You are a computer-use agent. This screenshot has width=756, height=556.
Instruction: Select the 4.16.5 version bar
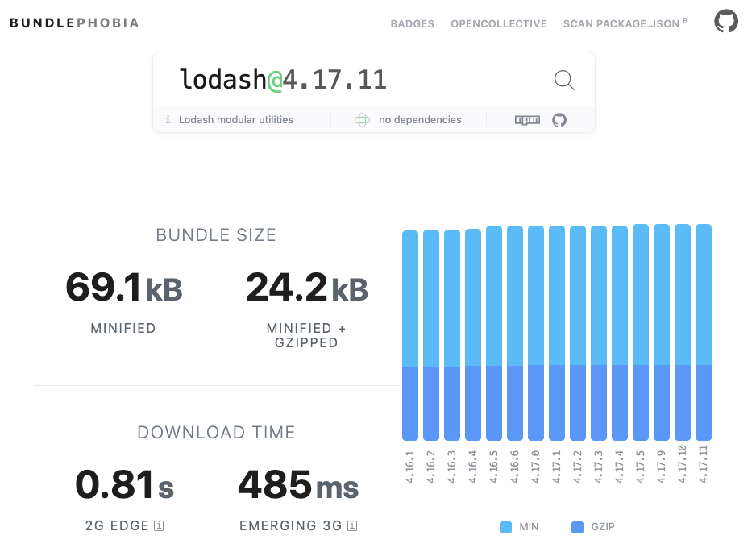494,334
